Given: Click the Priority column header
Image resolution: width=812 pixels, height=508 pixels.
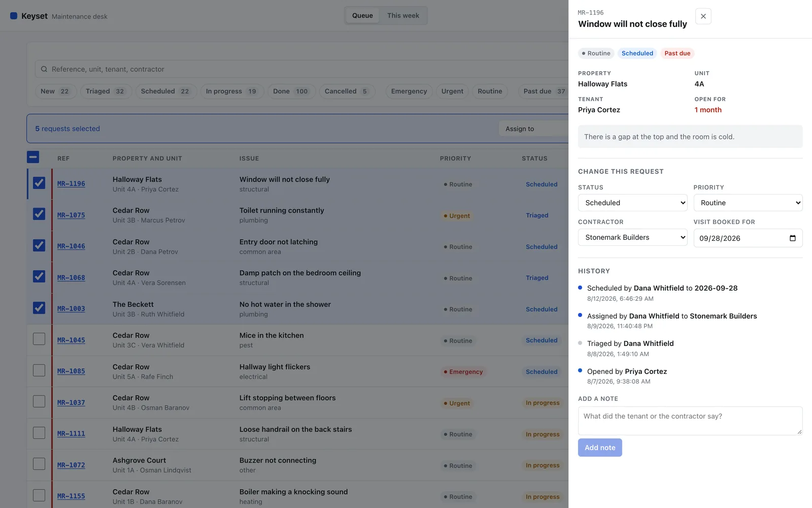Looking at the screenshot, I should coord(455,158).
